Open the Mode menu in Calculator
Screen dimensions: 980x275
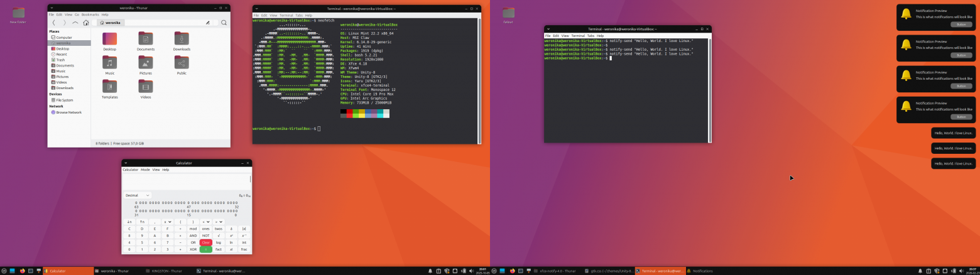(145, 170)
